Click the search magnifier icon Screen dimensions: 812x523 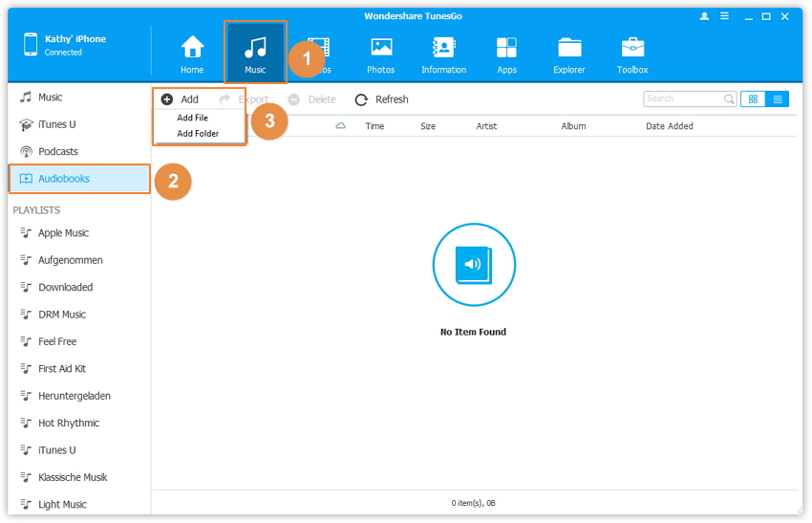pyautogui.click(x=729, y=98)
